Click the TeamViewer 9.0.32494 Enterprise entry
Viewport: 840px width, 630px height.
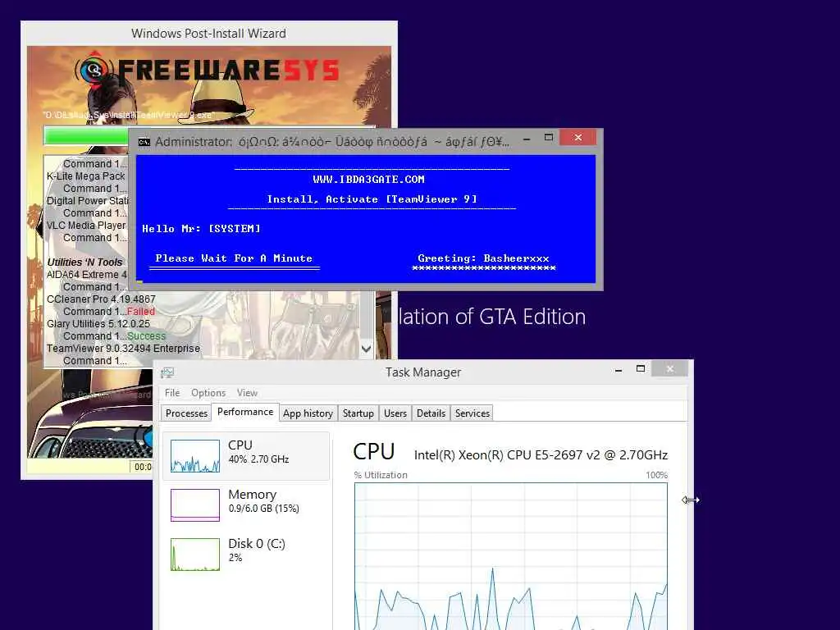(x=123, y=349)
